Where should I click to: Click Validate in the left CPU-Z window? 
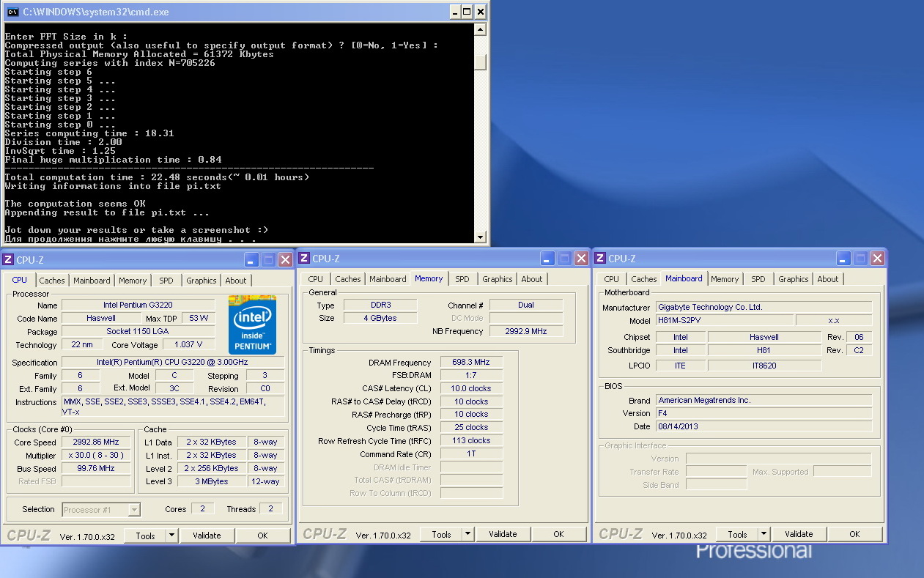(x=207, y=536)
